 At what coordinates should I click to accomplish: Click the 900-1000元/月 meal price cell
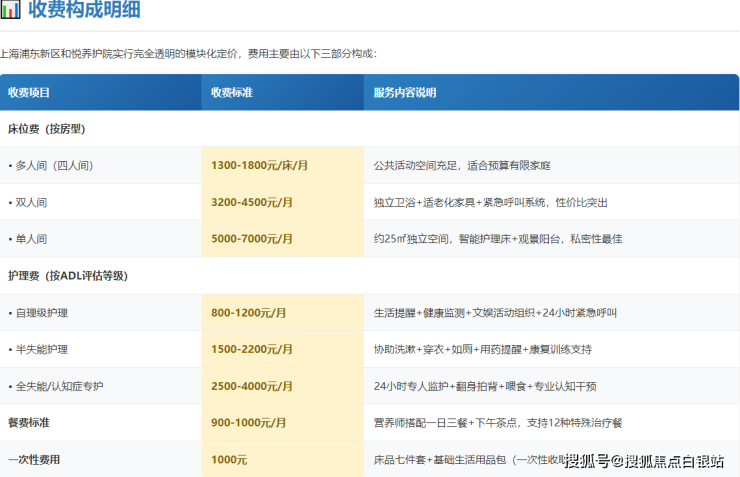(x=247, y=423)
